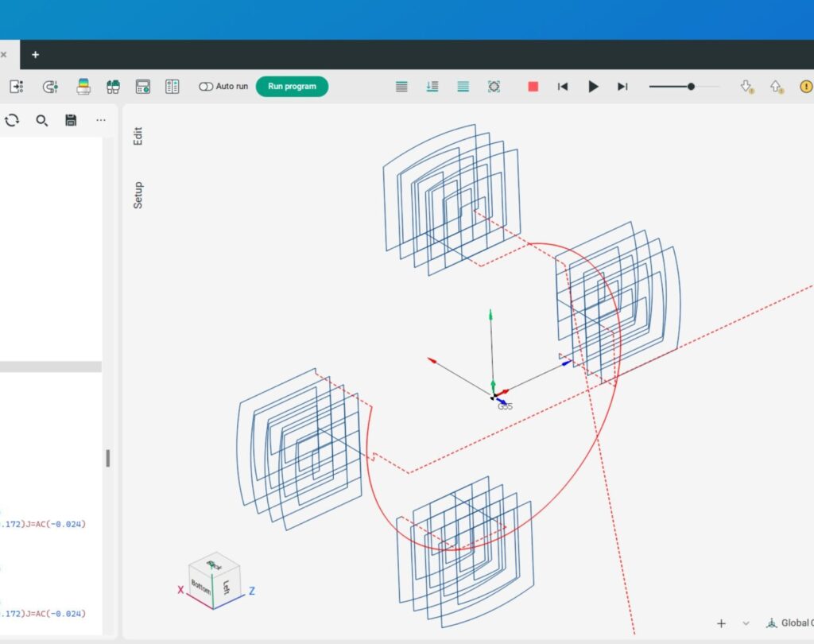This screenshot has width=814, height=644.
Task: Click the yellow warning indicator icon
Action: click(806, 87)
